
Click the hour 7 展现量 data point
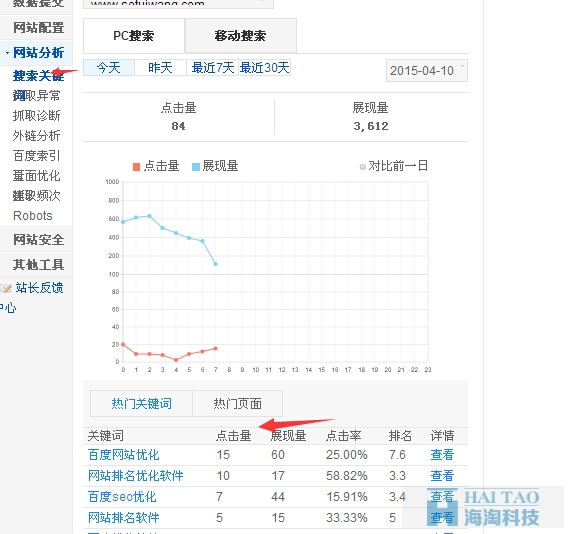pyautogui.click(x=216, y=264)
